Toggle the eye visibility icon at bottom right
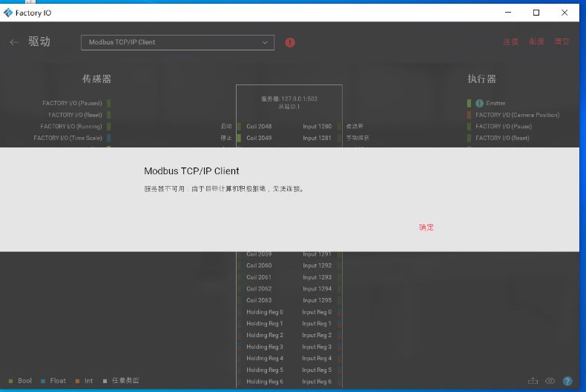The width and height of the screenshot is (586, 392). (x=550, y=381)
